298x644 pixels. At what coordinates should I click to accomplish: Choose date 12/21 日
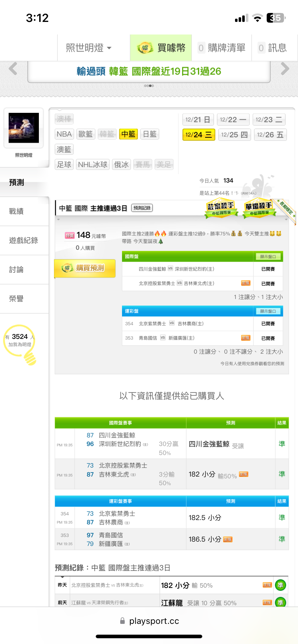(x=198, y=119)
